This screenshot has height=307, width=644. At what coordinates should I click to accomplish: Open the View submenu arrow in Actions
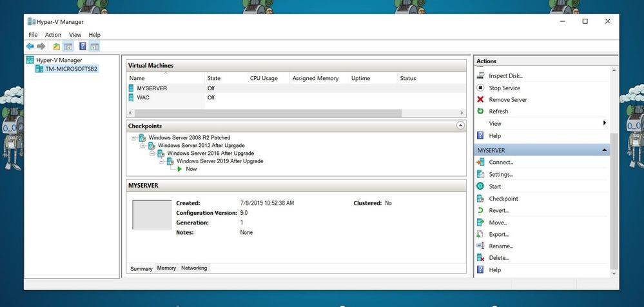[x=605, y=123]
